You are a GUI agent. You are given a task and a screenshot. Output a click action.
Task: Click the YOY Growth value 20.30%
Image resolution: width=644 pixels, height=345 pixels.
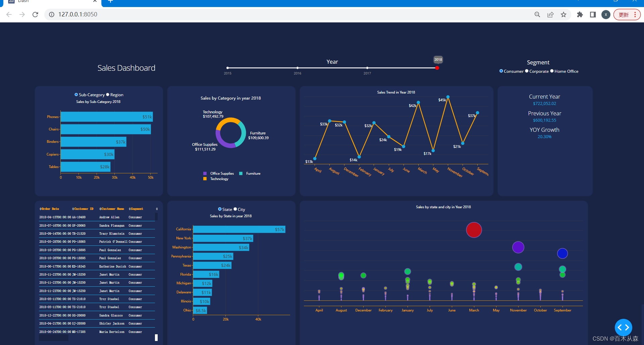(544, 137)
